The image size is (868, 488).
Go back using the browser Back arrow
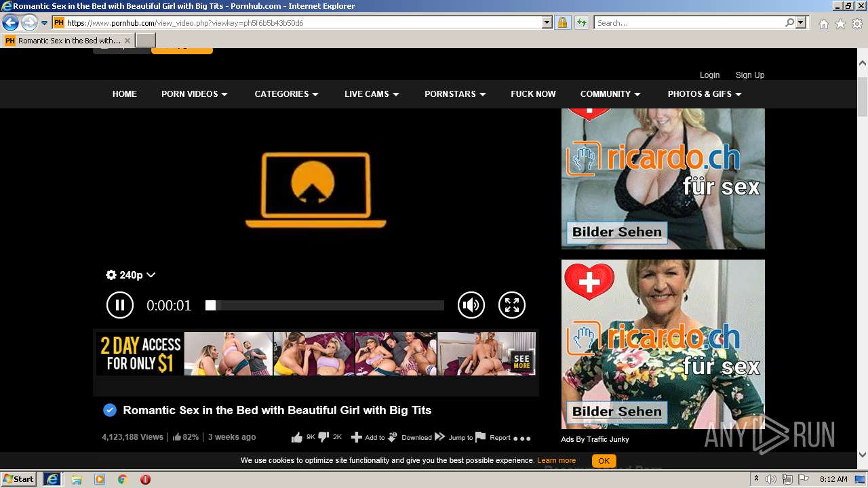[x=10, y=23]
